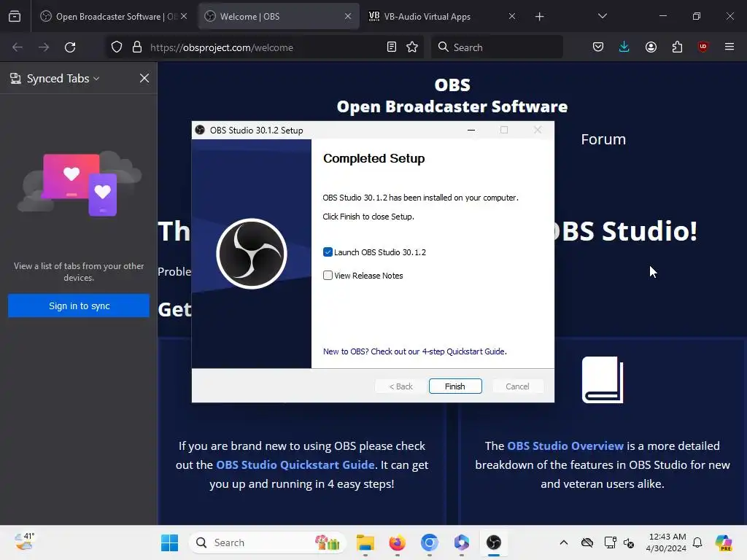Uncheck Launch OBS Studio 30.1.2

(328, 252)
